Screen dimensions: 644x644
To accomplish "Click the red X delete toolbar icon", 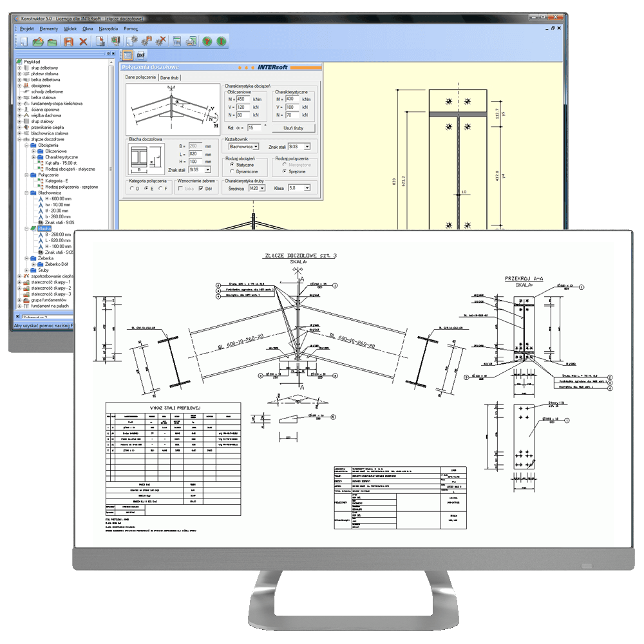I will [83, 41].
